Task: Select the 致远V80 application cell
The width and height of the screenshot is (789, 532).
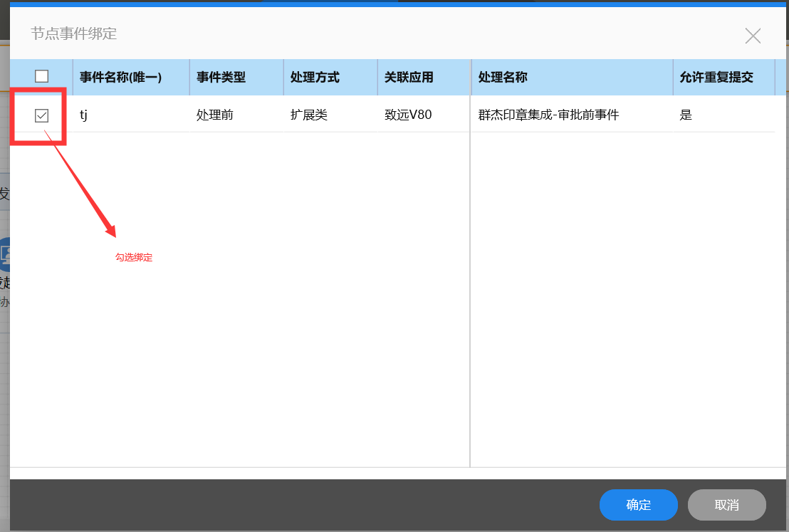Action: (408, 115)
